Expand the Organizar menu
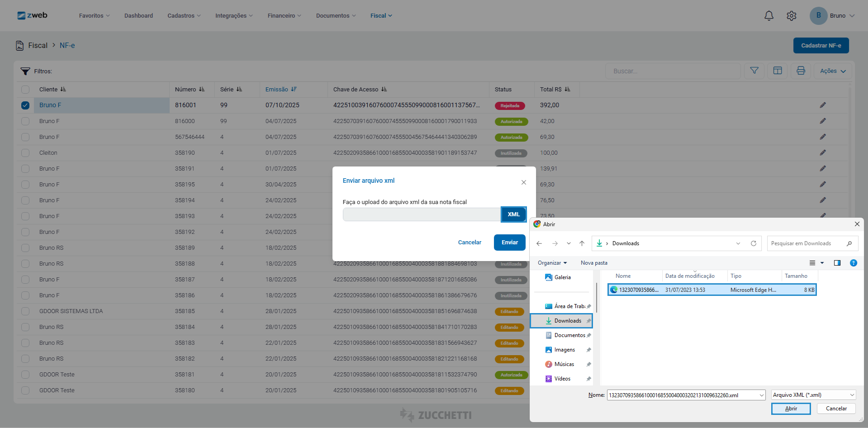The width and height of the screenshot is (868, 428). 552,263
